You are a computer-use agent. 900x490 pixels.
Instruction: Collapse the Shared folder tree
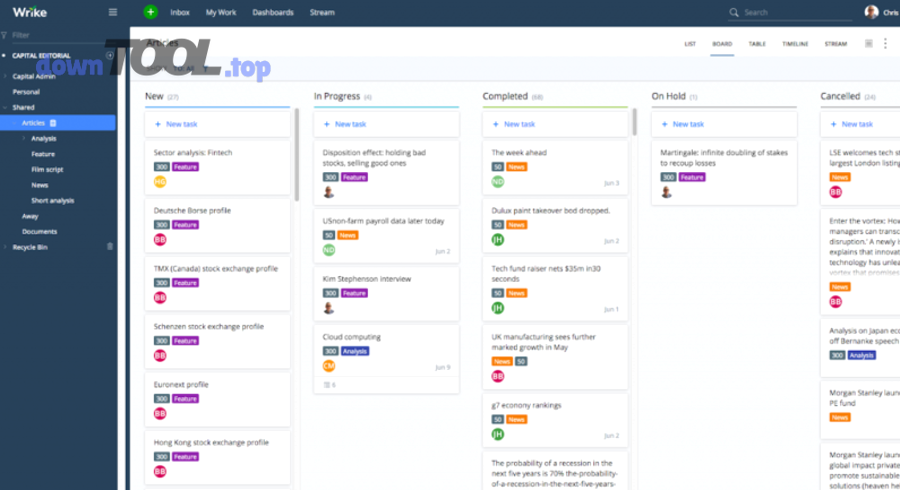(x=5, y=107)
